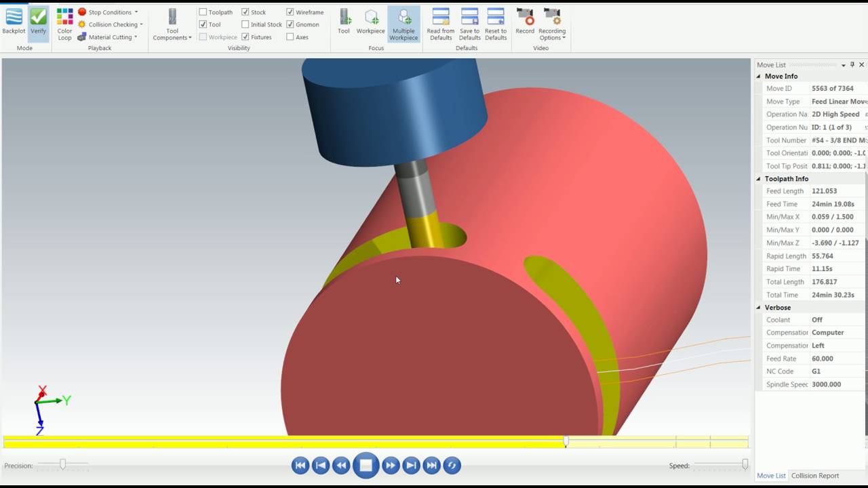
Task: Start video Record
Action: click(x=525, y=22)
